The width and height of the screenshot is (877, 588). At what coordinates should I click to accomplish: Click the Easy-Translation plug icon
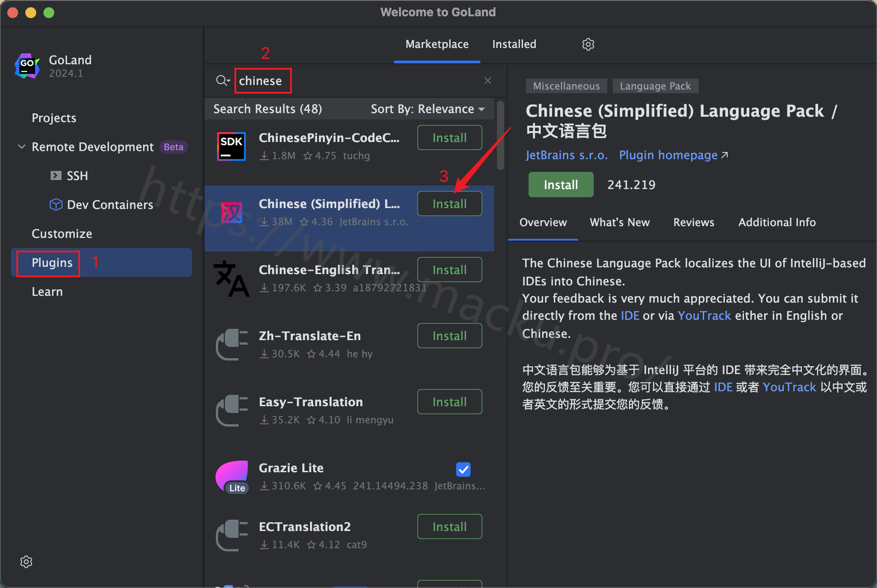point(231,410)
